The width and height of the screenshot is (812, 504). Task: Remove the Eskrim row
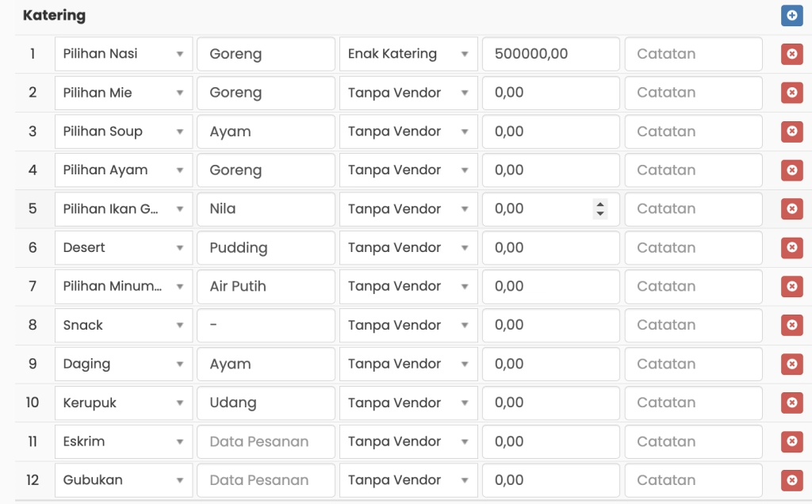(x=791, y=441)
